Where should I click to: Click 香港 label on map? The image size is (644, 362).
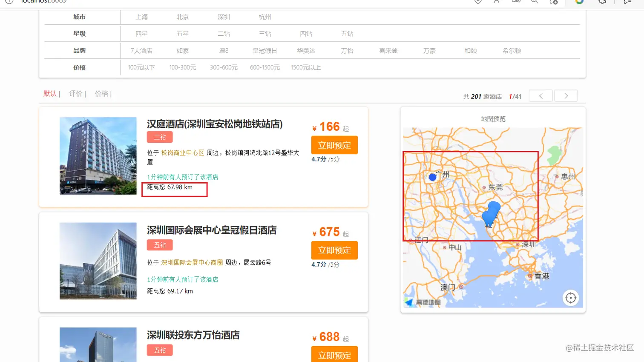point(542,276)
